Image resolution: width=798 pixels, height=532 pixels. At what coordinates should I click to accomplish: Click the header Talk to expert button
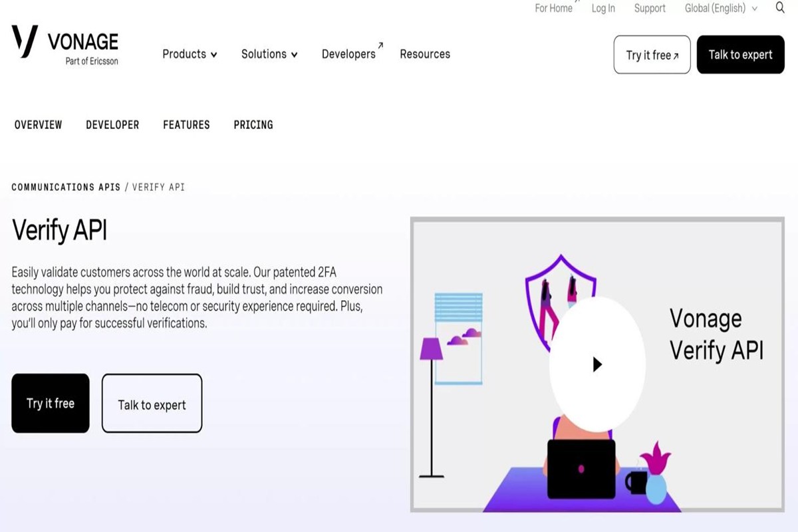click(740, 55)
